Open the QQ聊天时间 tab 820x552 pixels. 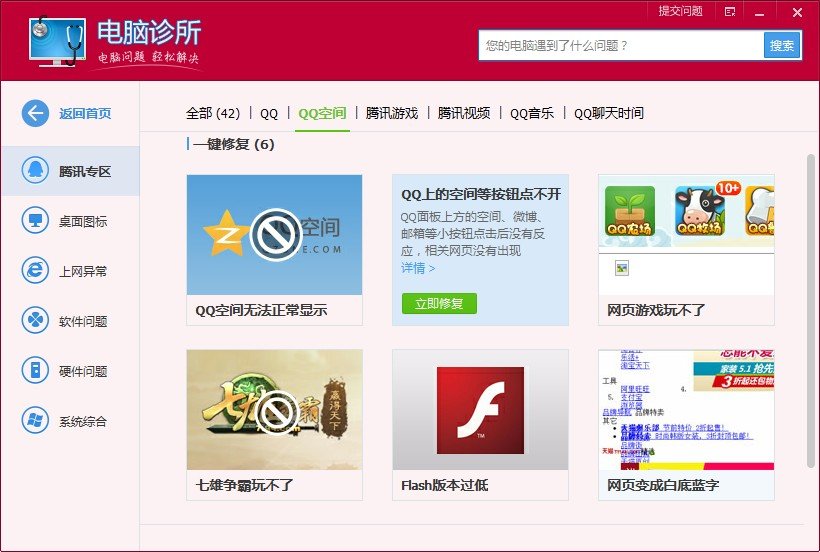click(x=609, y=113)
